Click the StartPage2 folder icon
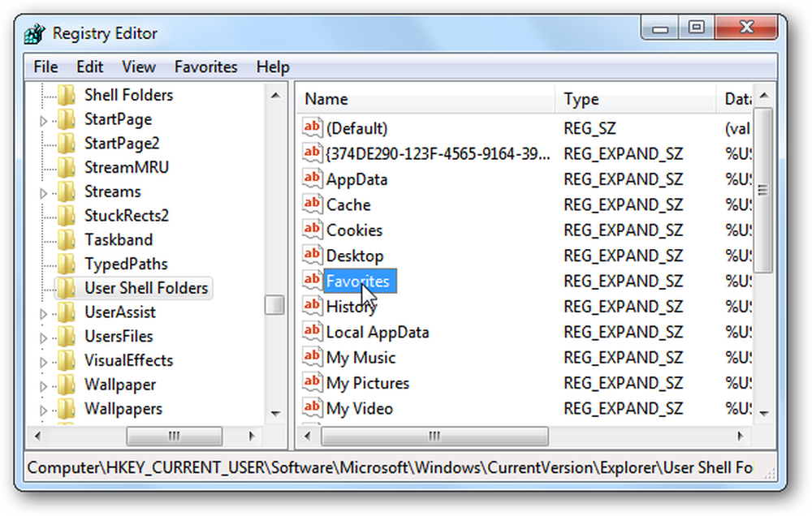 [x=67, y=144]
